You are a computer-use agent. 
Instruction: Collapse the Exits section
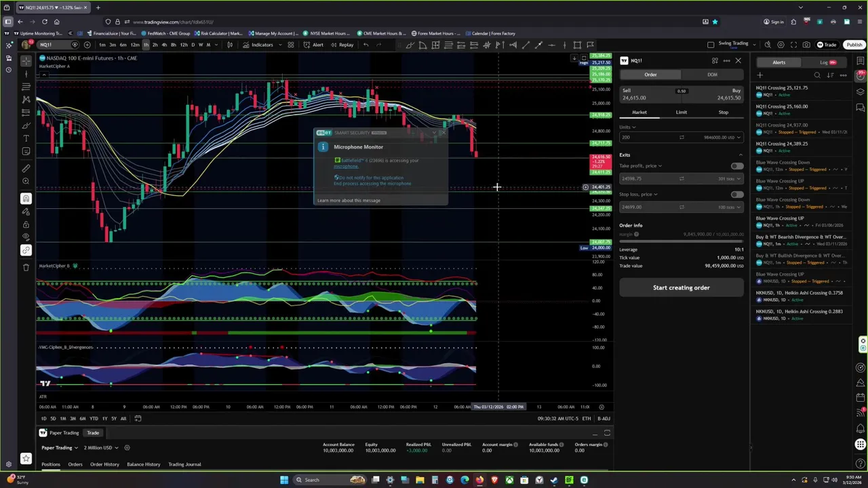coord(740,155)
